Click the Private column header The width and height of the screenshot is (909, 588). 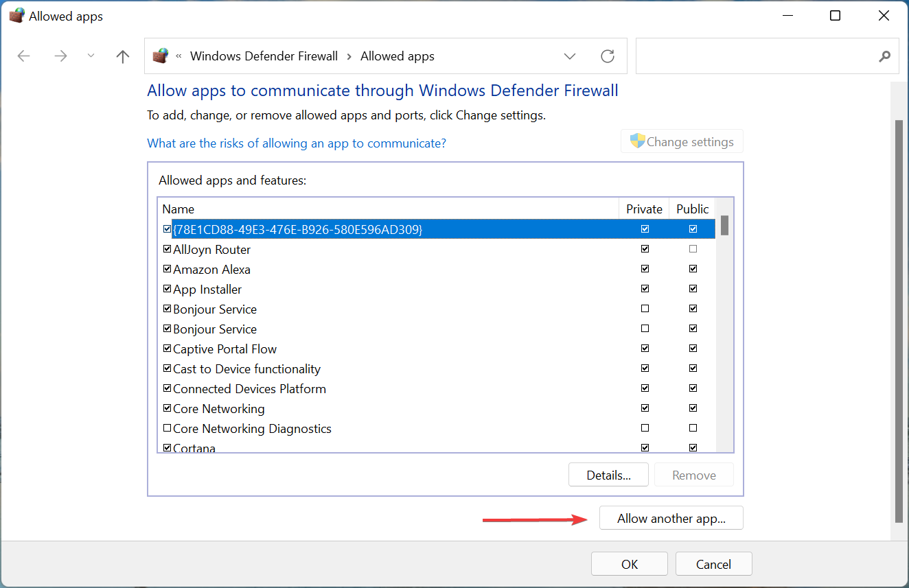point(645,209)
